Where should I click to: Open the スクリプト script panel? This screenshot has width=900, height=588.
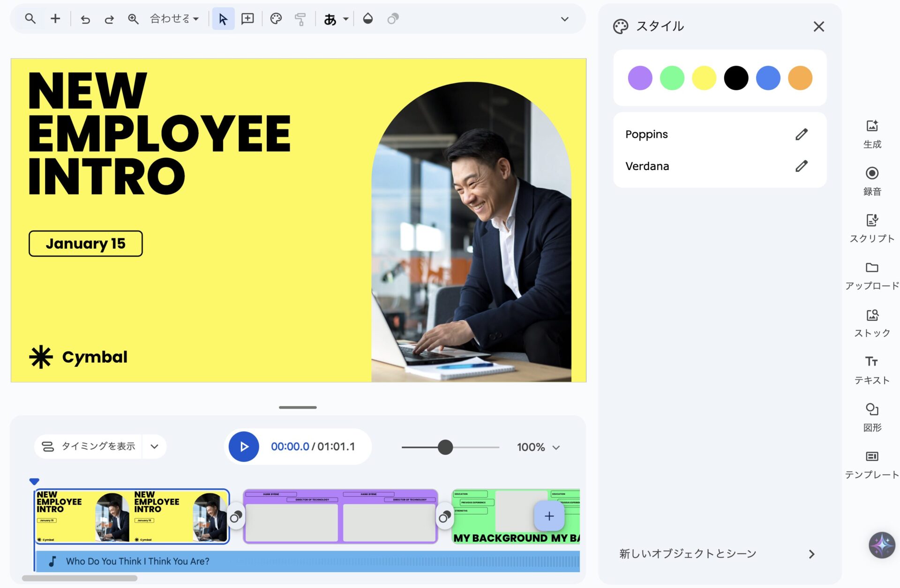coord(871,228)
